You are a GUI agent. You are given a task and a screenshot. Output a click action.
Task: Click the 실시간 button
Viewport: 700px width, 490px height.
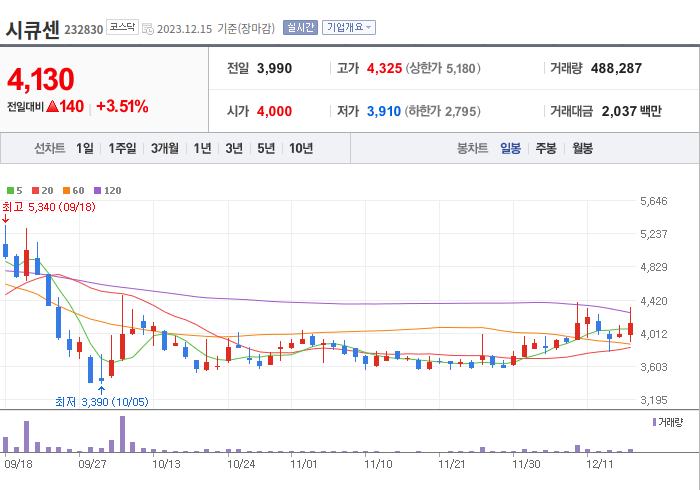[300, 28]
